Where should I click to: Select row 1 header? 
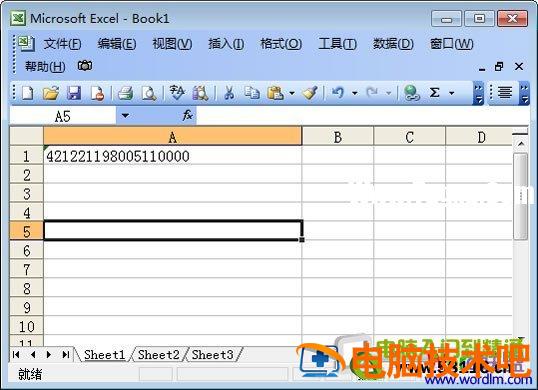coord(26,156)
